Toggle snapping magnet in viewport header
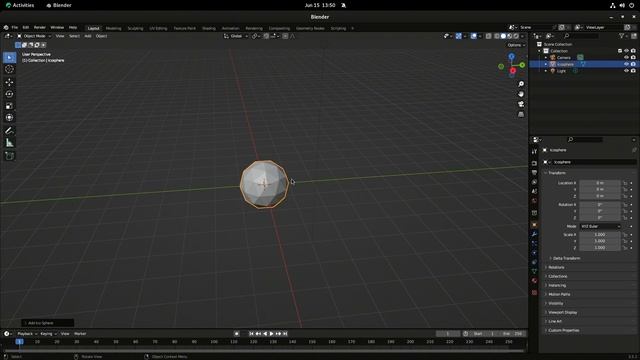Screen dimensions: 640x360 coord(266,36)
